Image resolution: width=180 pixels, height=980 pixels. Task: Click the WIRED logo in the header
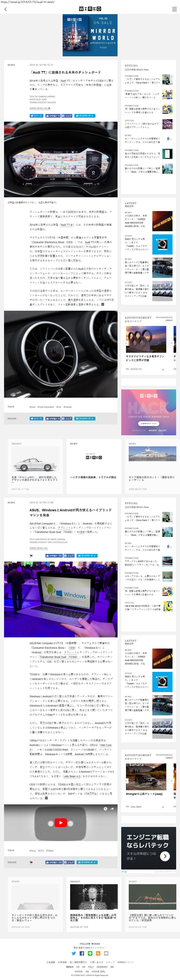pos(90,9)
